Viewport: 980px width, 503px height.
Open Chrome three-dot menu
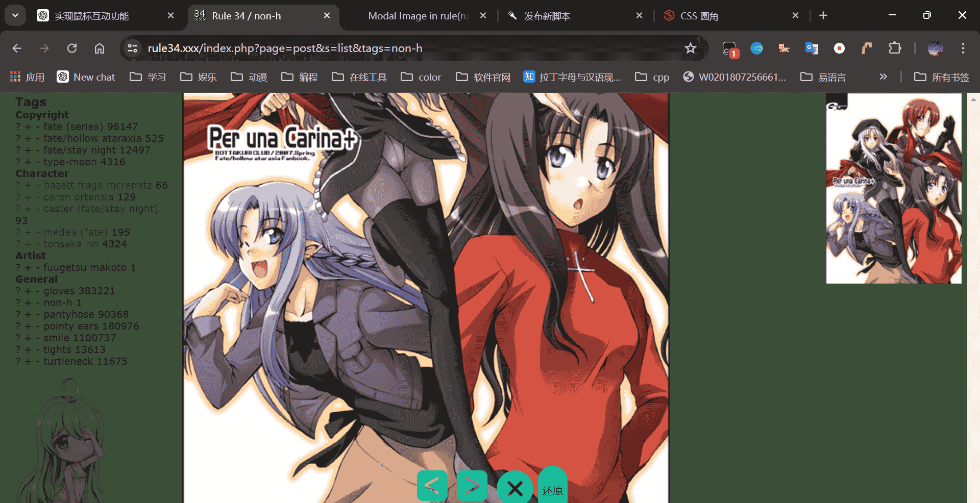(x=963, y=48)
